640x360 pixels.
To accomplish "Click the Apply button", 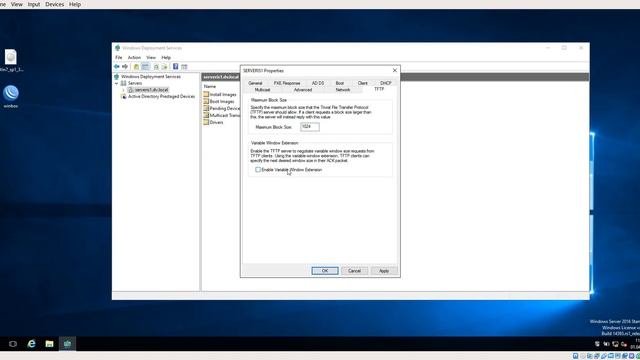I will coord(384,271).
